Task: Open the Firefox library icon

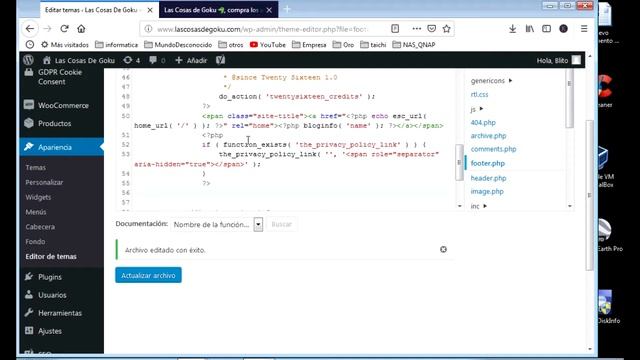Action: point(530,29)
